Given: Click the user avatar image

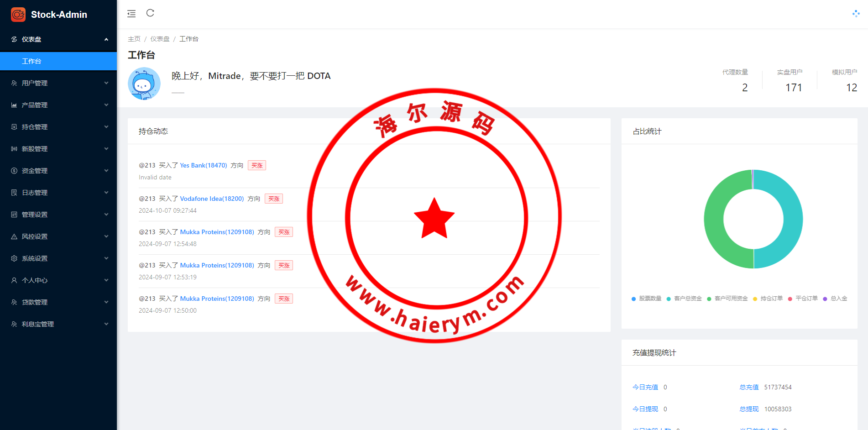Looking at the screenshot, I should coord(144,84).
